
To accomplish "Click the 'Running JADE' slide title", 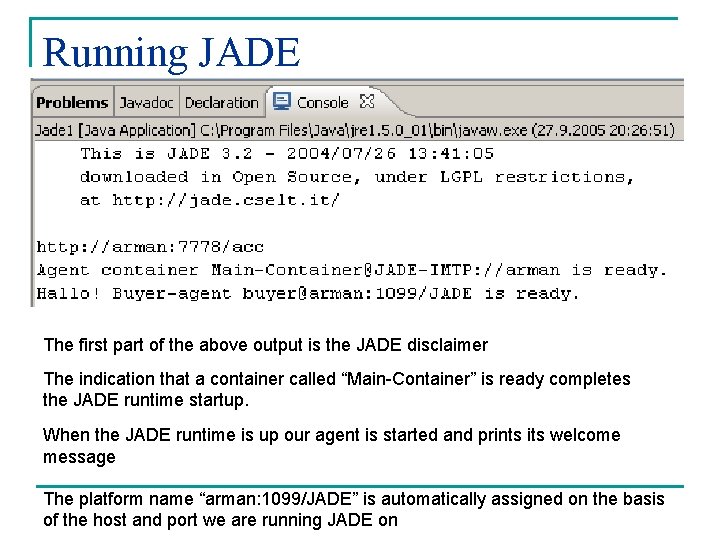I will [171, 54].
